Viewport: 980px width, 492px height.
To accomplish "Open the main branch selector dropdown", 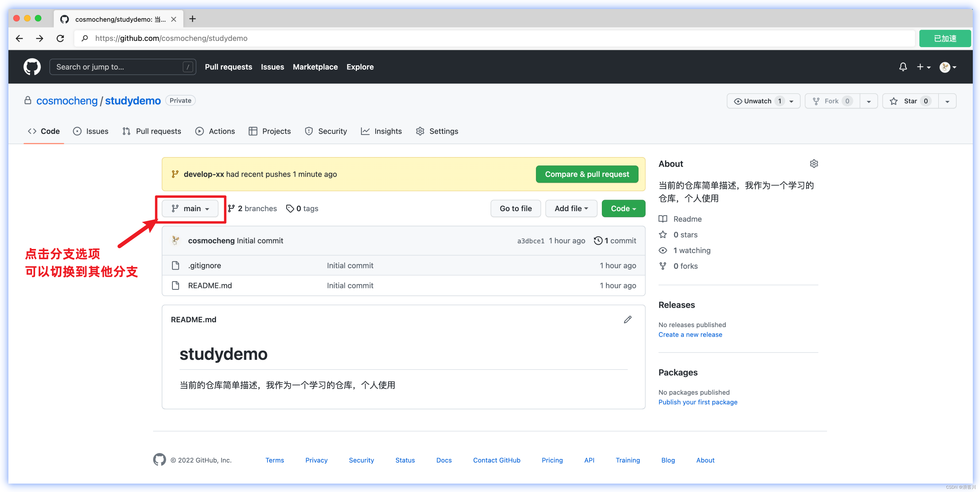I will tap(190, 208).
